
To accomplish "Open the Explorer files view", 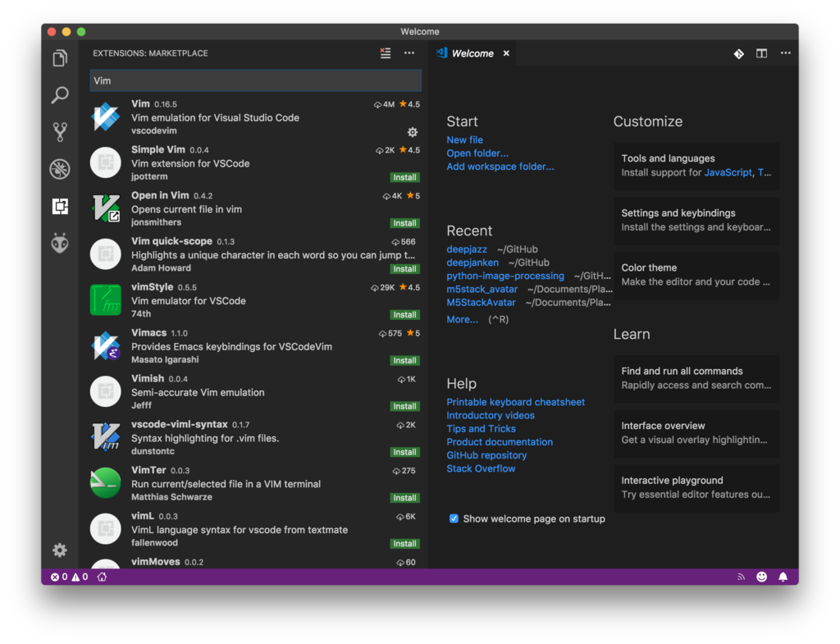I will tap(60, 58).
